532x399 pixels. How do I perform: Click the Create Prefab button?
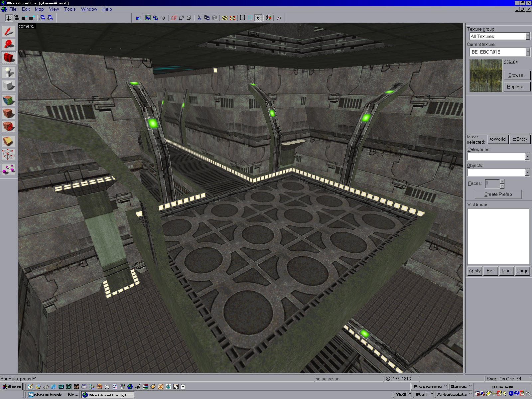point(498,194)
